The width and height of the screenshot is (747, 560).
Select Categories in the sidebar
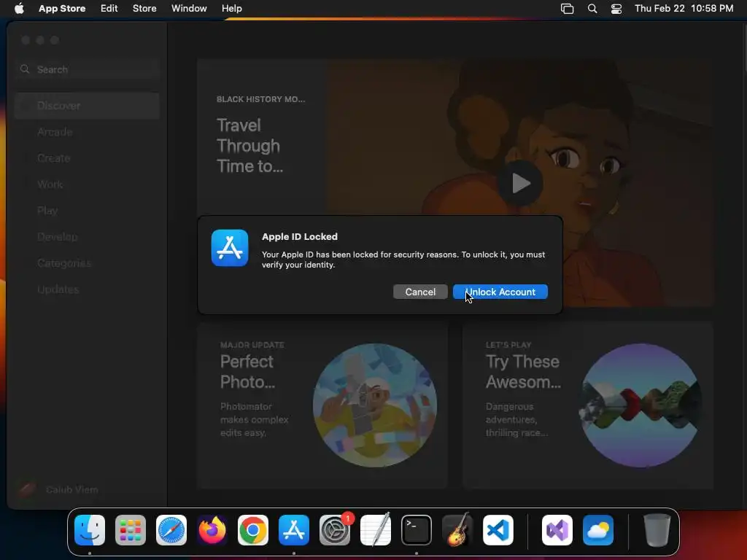pyautogui.click(x=88, y=262)
